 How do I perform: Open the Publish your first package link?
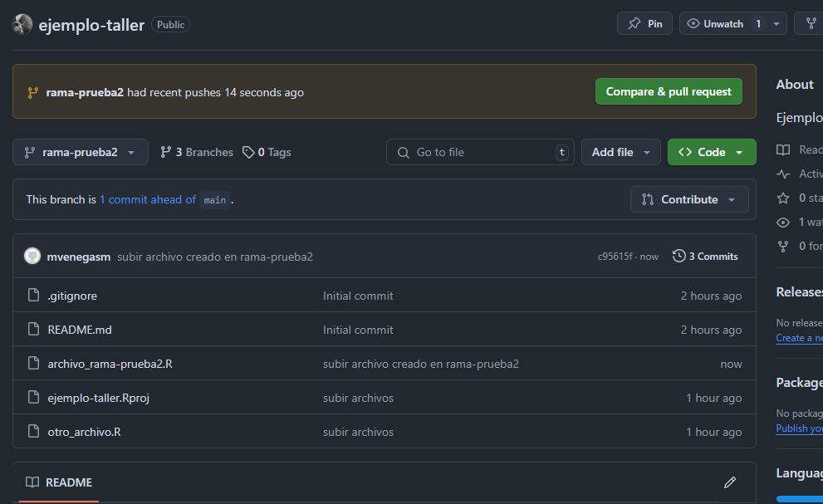(x=800, y=428)
